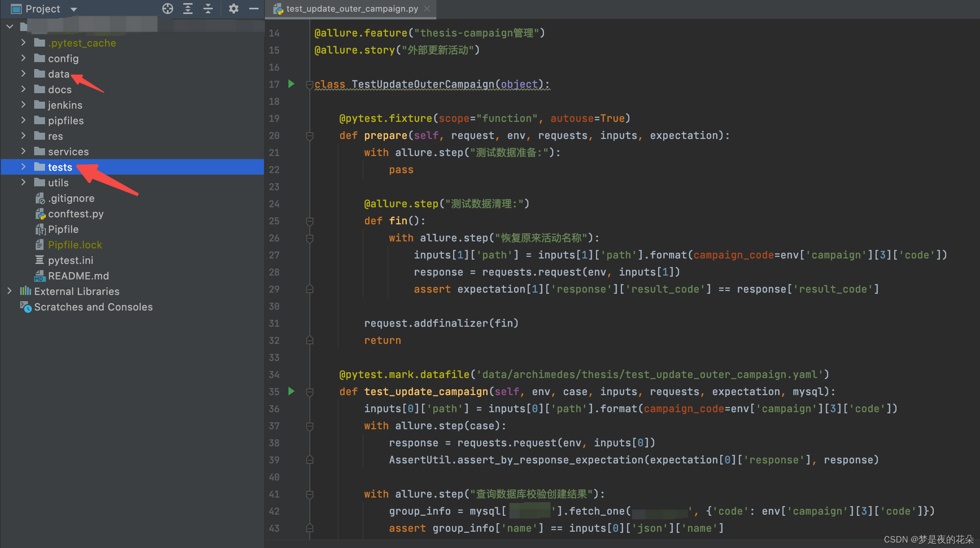Select the test_update_outer_campaign.py editor tab

point(351,9)
